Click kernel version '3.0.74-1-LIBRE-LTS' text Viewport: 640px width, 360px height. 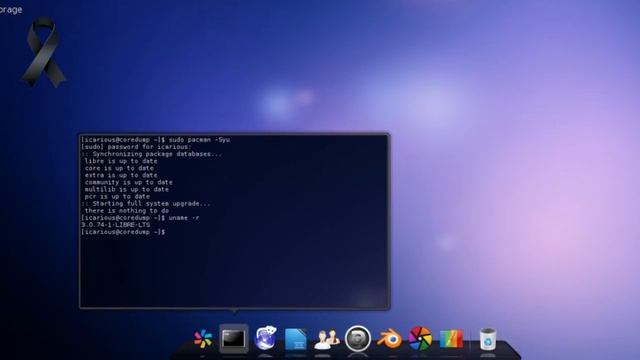click(116, 225)
